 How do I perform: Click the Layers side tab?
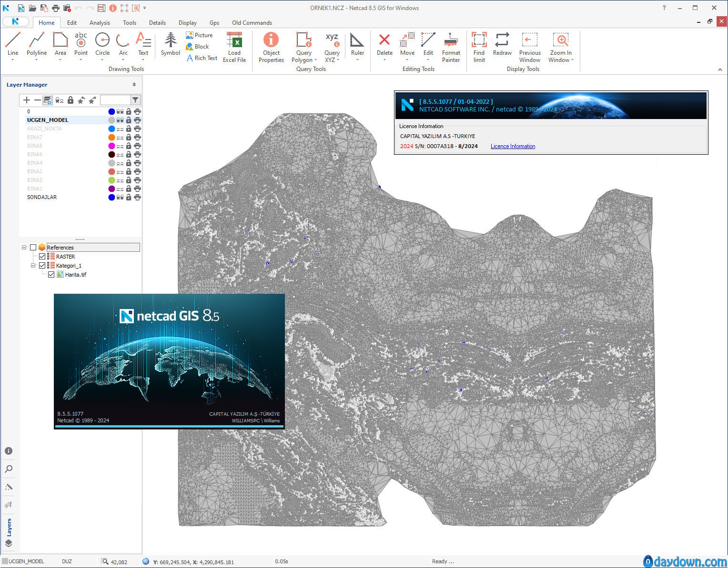pyautogui.click(x=9, y=528)
